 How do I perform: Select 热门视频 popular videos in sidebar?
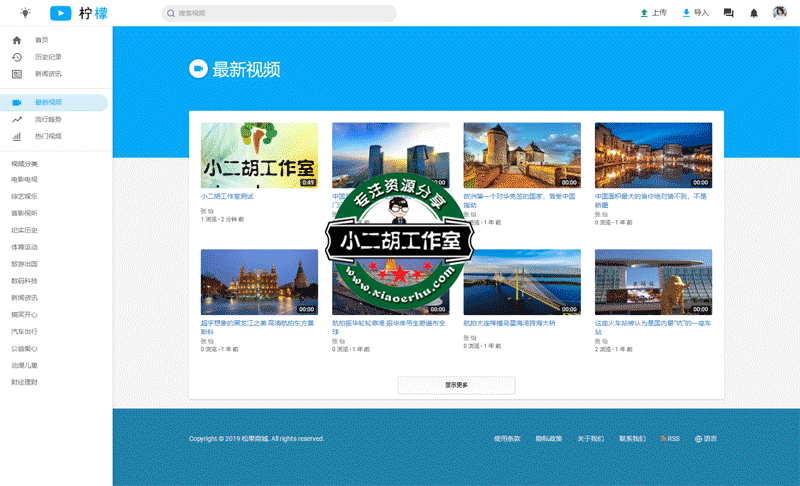pos(48,136)
